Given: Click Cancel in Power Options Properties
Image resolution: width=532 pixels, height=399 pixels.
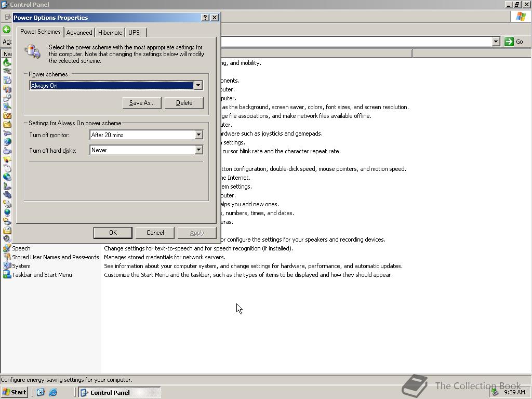Looking at the screenshot, I should coord(155,233).
